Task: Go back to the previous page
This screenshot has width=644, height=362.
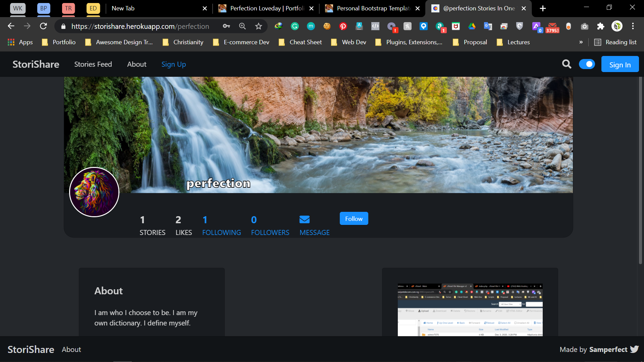Action: pyautogui.click(x=11, y=26)
